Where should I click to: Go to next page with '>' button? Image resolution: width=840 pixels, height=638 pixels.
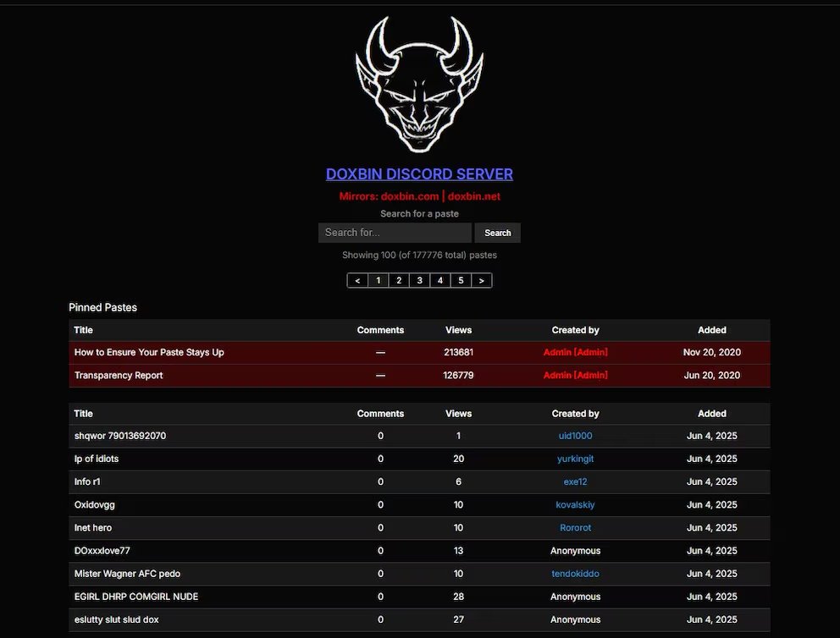pos(482,280)
